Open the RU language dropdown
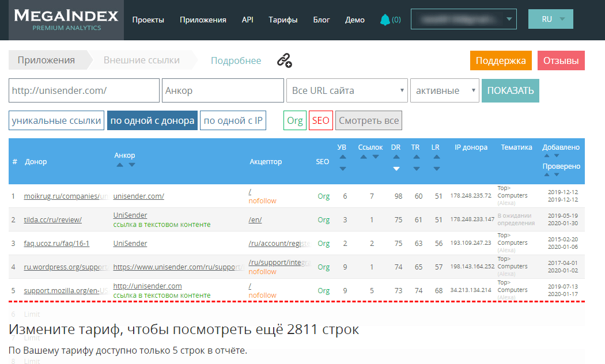This screenshot has height=364, width=605. (x=551, y=19)
